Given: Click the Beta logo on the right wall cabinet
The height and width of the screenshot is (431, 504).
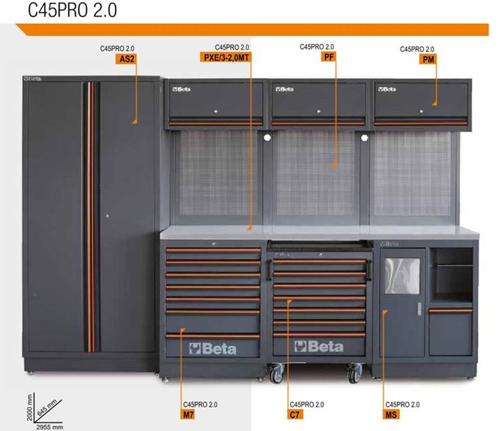Looking at the screenshot, I should 386,89.
